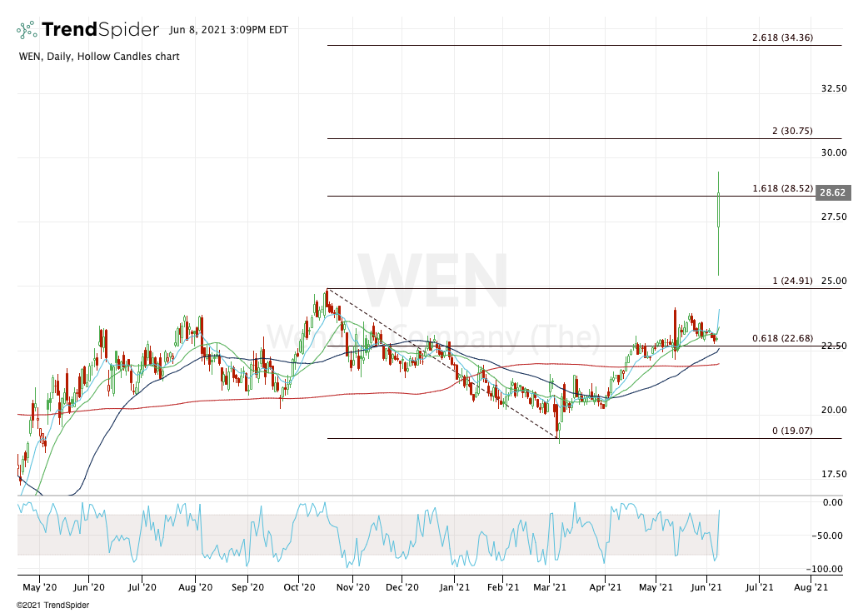Click the 1.618 (28.52) Fibonacci label
868x613 pixels.
tap(782, 189)
